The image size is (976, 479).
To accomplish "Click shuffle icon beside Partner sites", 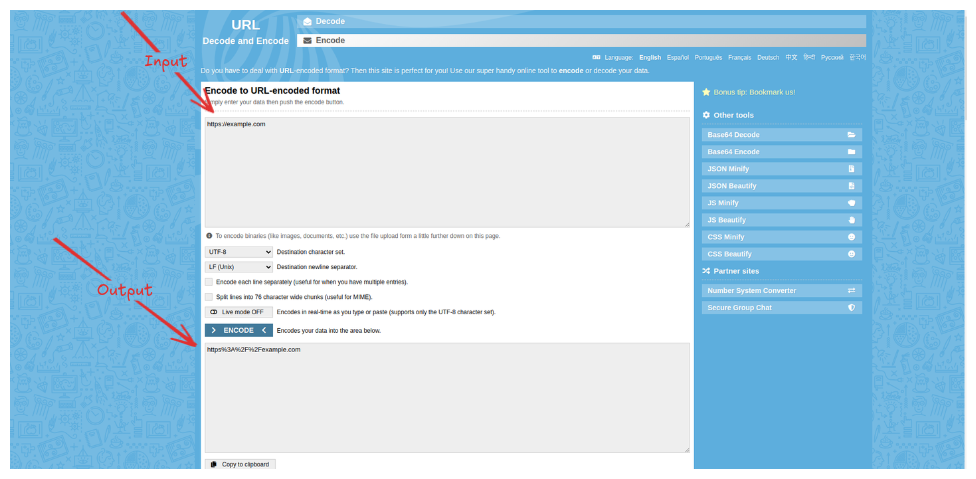I will 706,271.
